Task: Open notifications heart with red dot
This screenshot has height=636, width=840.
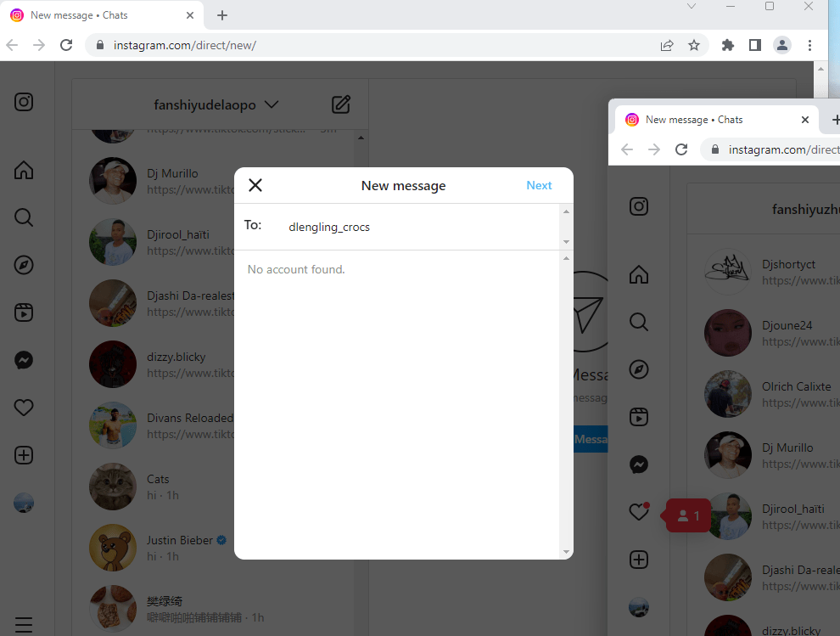Action: pos(638,511)
